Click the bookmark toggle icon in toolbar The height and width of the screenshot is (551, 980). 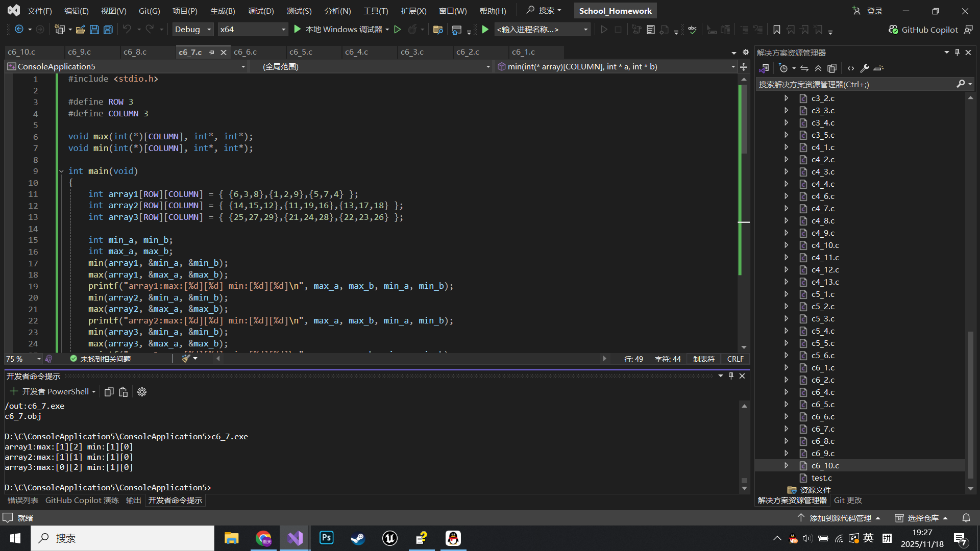point(776,30)
